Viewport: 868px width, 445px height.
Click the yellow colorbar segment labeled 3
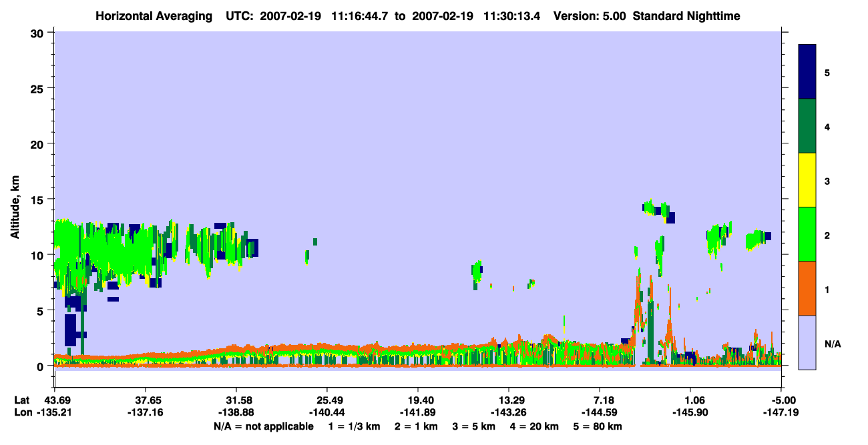807,180
